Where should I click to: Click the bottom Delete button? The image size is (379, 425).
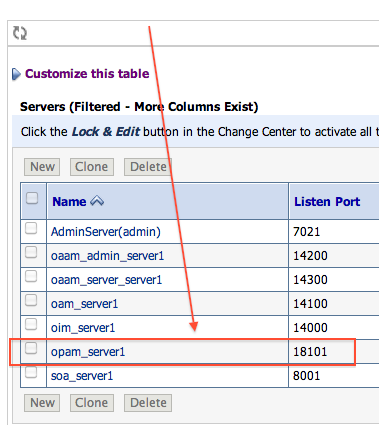tap(148, 403)
